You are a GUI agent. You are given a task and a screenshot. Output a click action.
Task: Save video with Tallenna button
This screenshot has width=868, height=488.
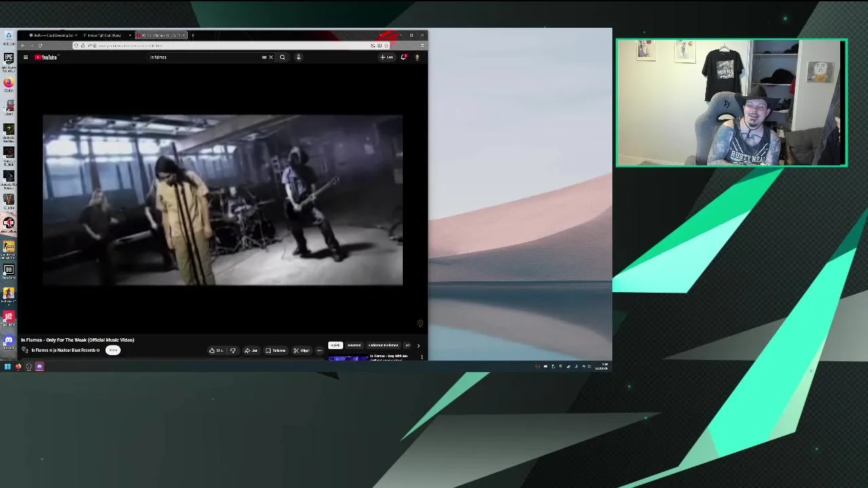(x=275, y=350)
